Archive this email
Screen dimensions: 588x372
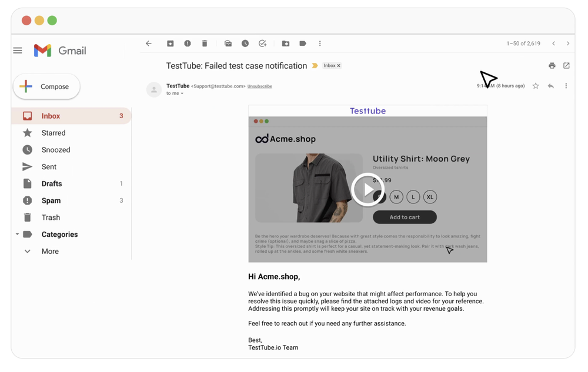pyautogui.click(x=171, y=43)
